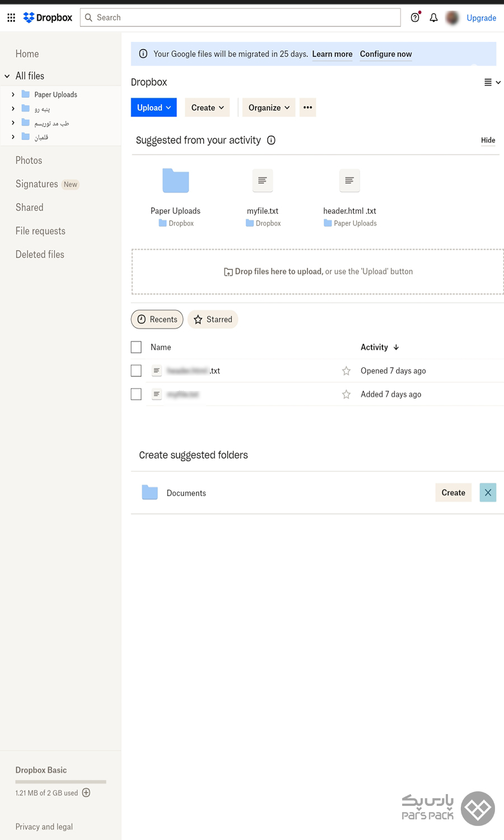The width and height of the screenshot is (504, 840).
Task: Select the Starred tab
Action: coord(213,319)
